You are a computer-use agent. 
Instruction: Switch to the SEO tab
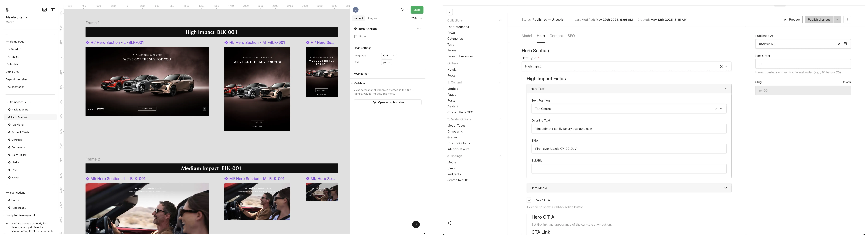coord(571,36)
